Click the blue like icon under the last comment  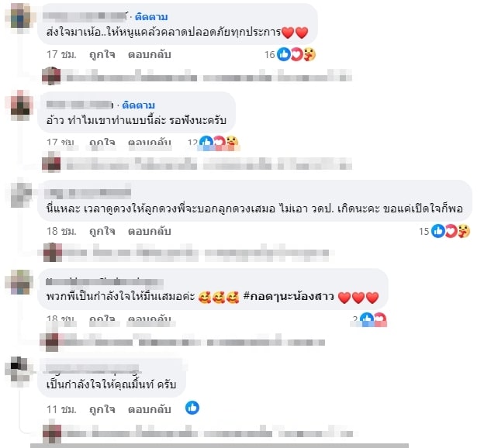coord(192,408)
